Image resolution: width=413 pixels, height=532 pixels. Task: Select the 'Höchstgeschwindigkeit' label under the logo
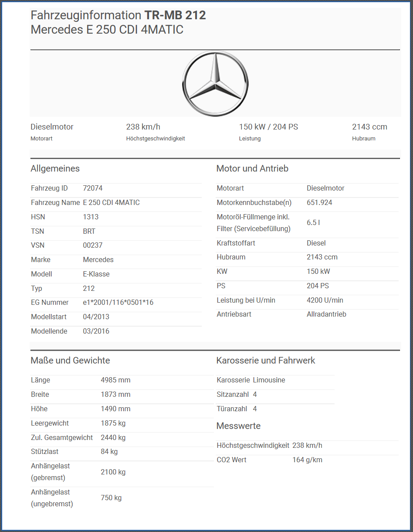[156, 139]
